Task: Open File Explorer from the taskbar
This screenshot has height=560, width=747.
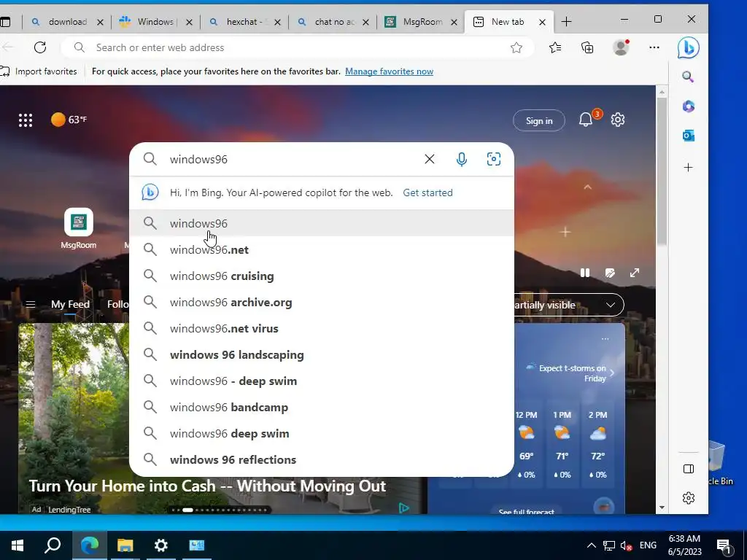Action: click(x=125, y=545)
